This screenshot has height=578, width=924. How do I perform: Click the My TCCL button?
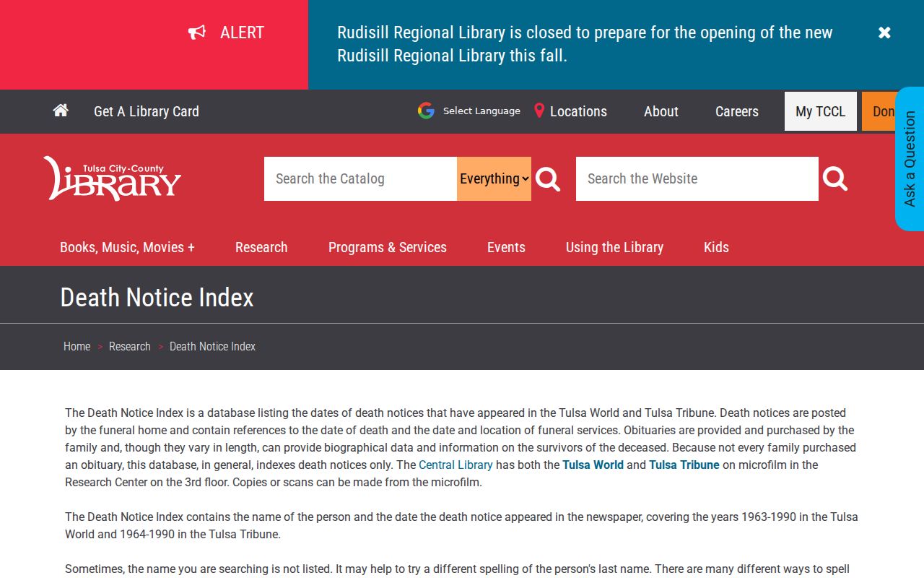pyautogui.click(x=821, y=111)
